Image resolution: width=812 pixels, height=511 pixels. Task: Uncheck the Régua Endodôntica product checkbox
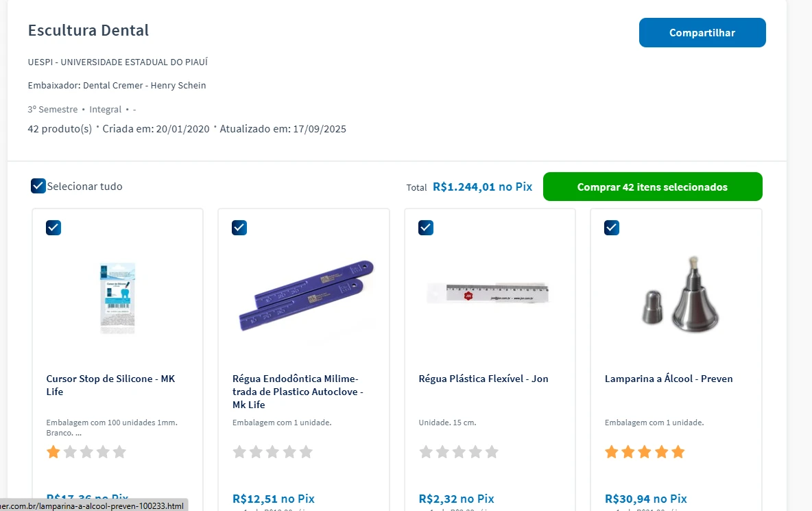coord(239,227)
